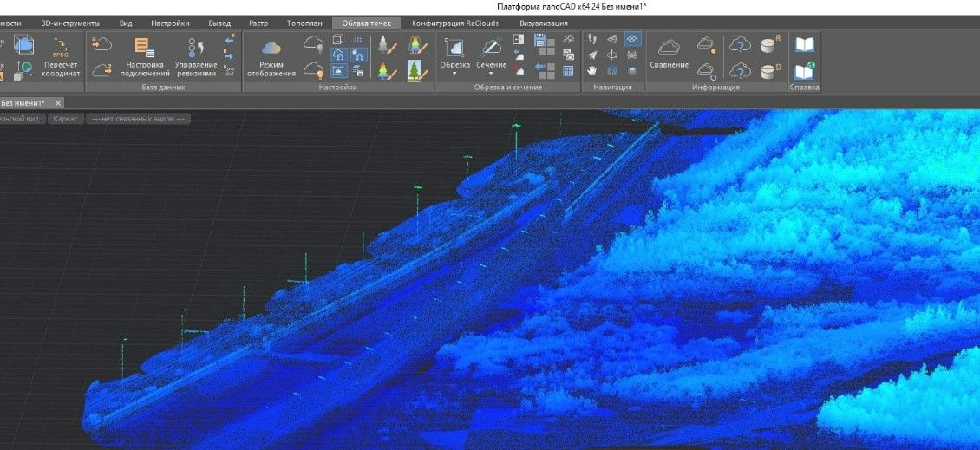Open the Пересчёт координат EPSG tool

point(61,57)
